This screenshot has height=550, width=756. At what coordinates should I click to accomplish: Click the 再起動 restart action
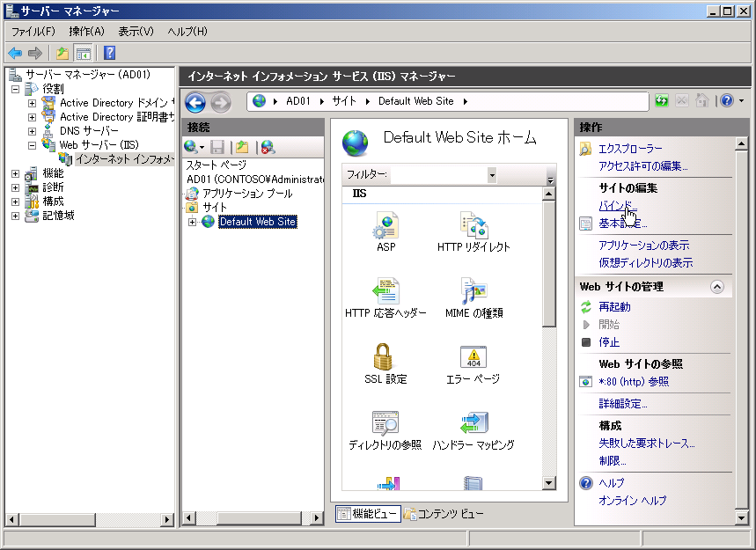614,307
